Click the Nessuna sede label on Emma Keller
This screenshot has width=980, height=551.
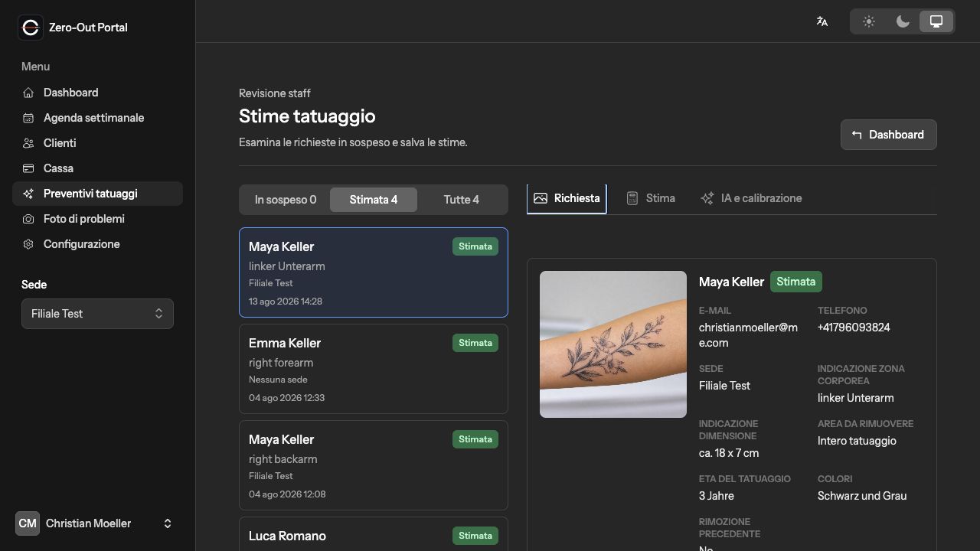coord(278,380)
